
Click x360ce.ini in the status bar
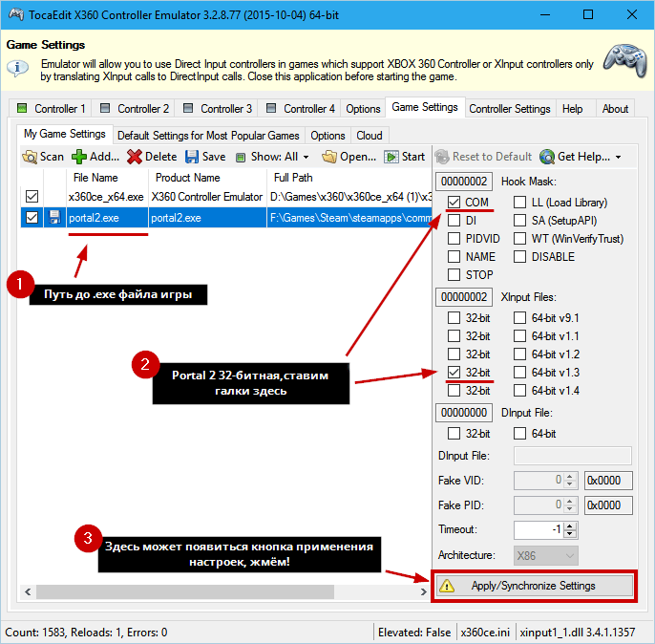point(485,633)
